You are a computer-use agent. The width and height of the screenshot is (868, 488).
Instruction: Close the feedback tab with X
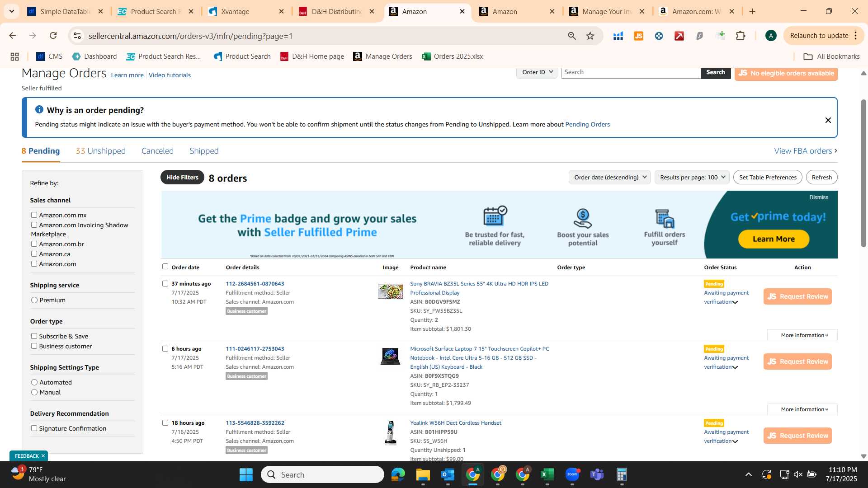[x=43, y=456]
